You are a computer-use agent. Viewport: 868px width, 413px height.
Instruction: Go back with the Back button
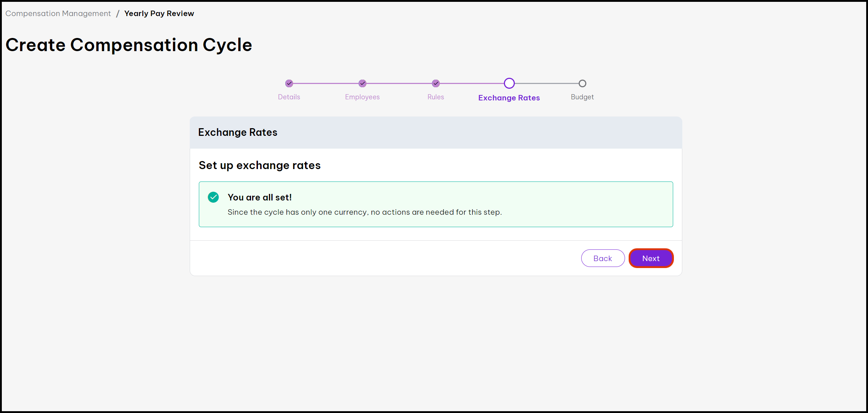point(603,258)
